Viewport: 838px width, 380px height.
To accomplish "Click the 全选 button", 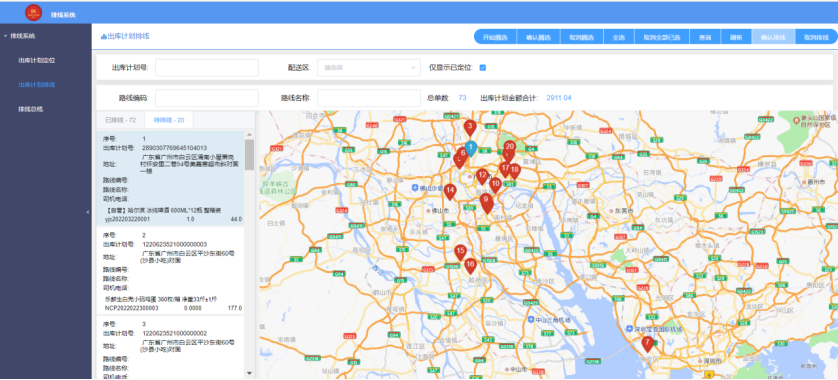I will coord(619,37).
